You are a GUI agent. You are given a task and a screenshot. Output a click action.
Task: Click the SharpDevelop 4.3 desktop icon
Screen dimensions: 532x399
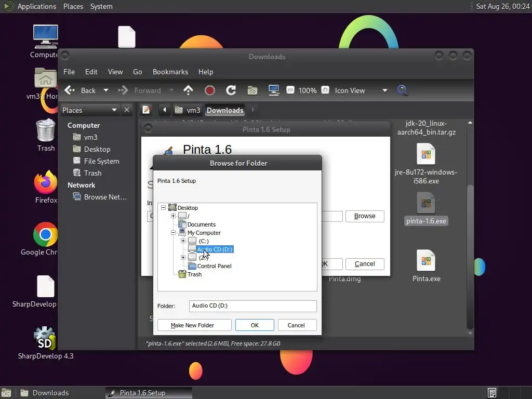[x=45, y=339]
